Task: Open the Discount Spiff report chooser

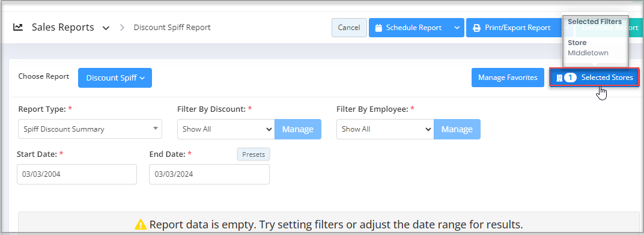Action: [x=115, y=78]
